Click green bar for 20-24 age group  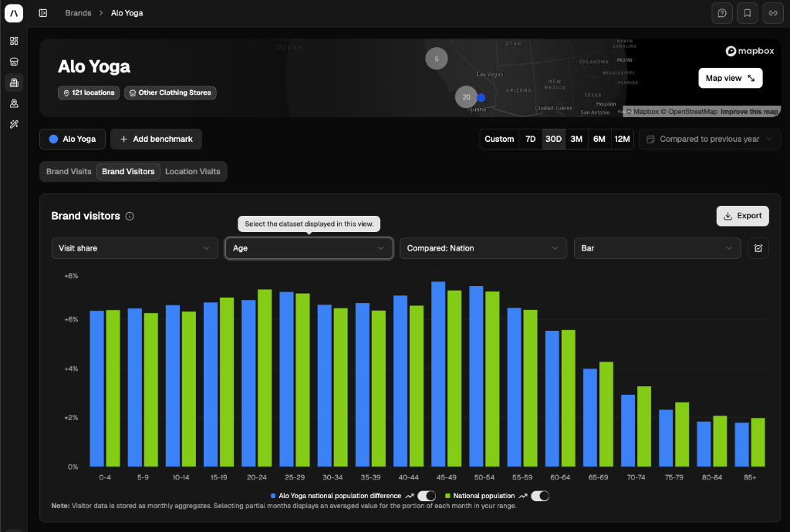(265, 378)
